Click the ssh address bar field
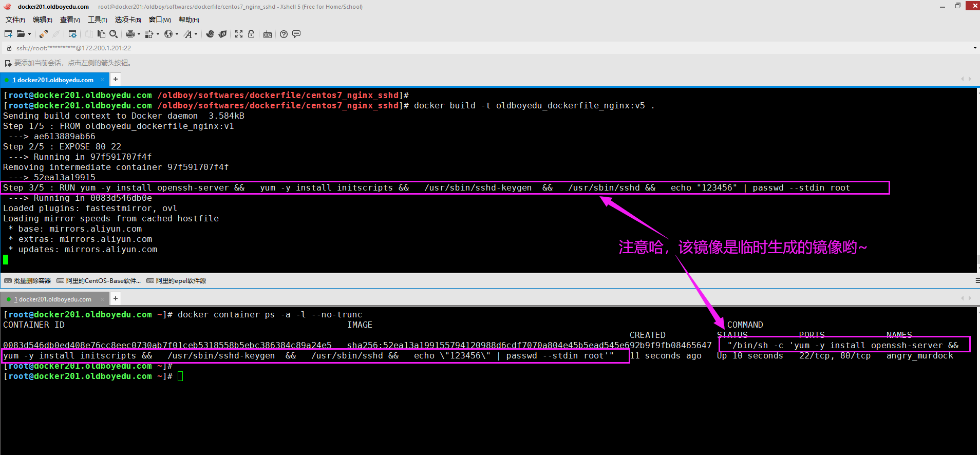 308,48
